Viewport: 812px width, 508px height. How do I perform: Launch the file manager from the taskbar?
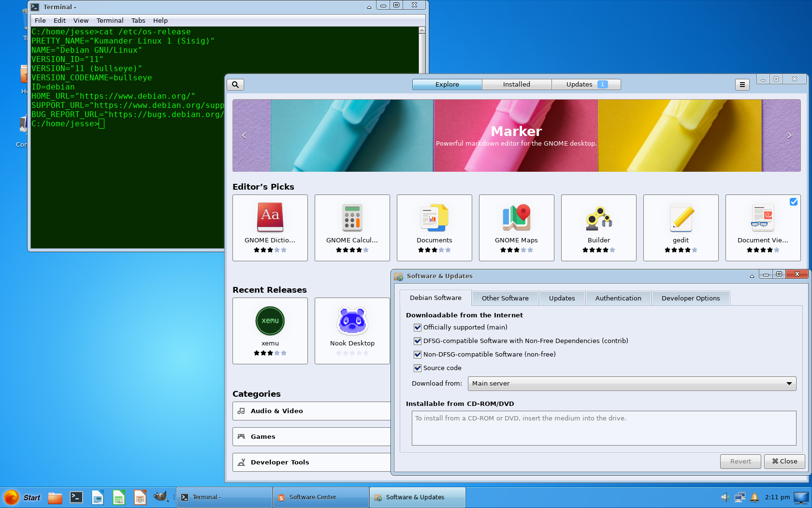[x=55, y=497]
